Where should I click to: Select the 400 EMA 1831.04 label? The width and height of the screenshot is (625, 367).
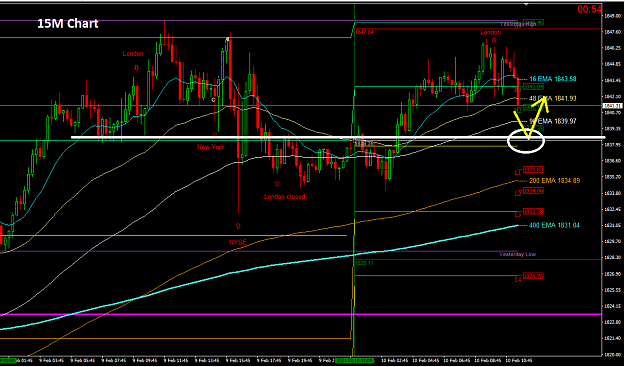tap(554, 225)
